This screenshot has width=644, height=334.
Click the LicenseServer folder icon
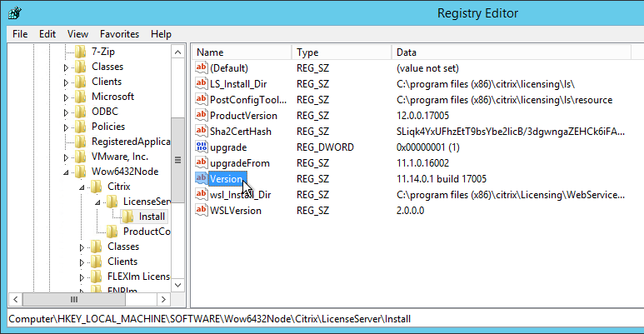(112, 202)
